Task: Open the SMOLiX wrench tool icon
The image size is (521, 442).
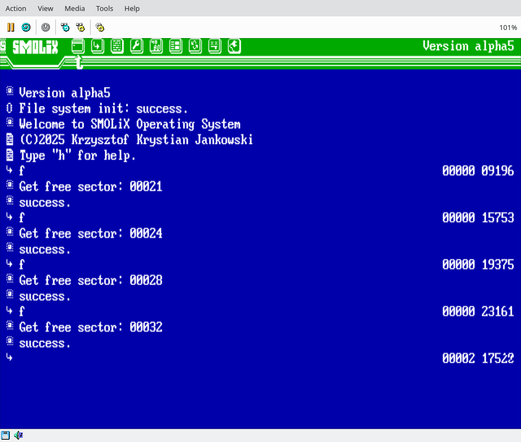Action: (137, 46)
